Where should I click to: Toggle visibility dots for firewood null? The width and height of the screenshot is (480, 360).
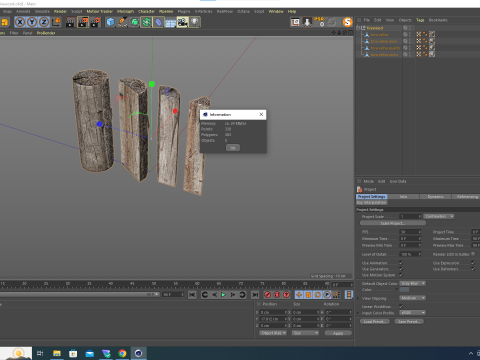pyautogui.click(x=410, y=28)
